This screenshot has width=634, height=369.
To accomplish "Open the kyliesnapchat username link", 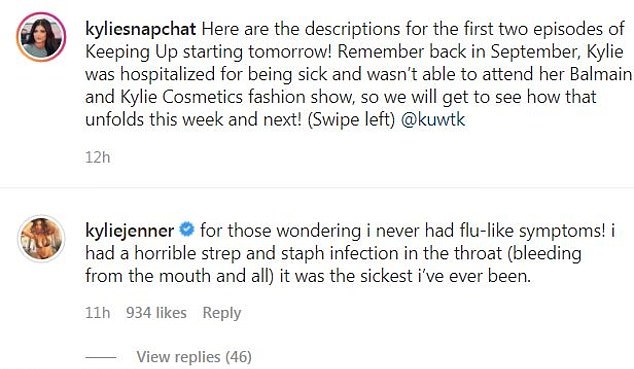I will tap(141, 29).
